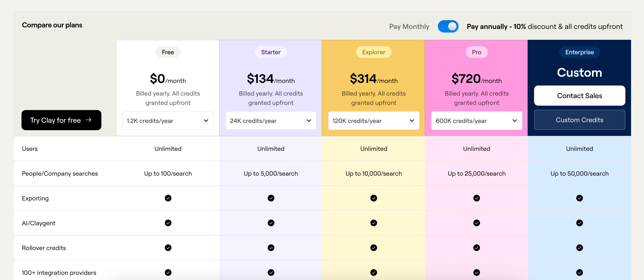Click the $0/month Free price
The height and width of the screenshot is (280, 644).
[168, 79]
